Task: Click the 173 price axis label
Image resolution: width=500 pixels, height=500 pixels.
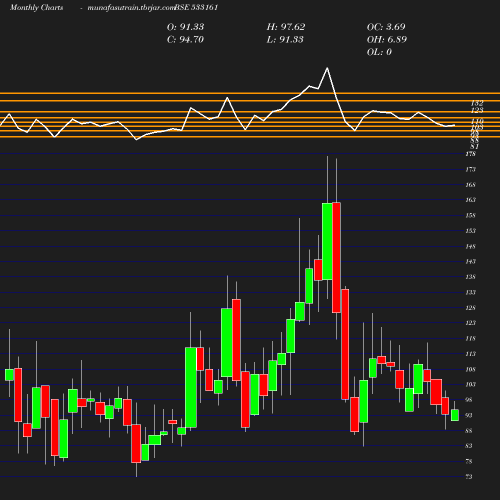Action: click(x=470, y=169)
